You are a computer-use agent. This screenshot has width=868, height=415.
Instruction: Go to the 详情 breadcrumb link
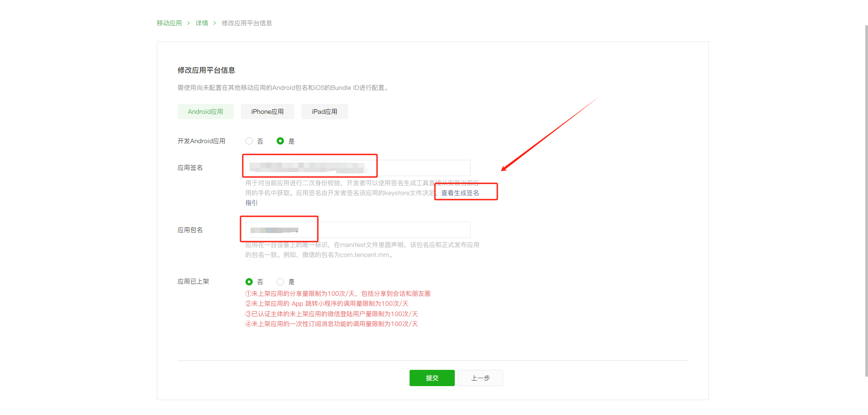(202, 23)
